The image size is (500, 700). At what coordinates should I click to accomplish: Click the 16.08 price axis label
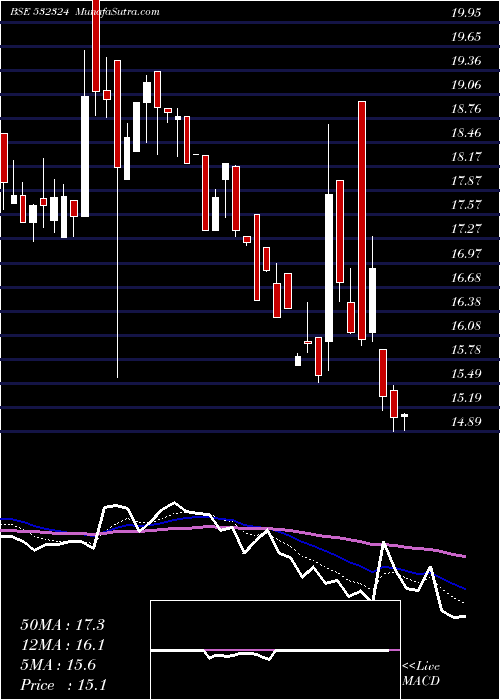[x=466, y=326]
